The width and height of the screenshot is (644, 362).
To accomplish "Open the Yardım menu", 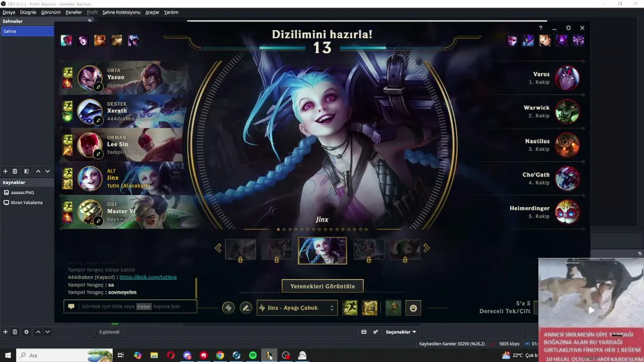I will (x=171, y=12).
